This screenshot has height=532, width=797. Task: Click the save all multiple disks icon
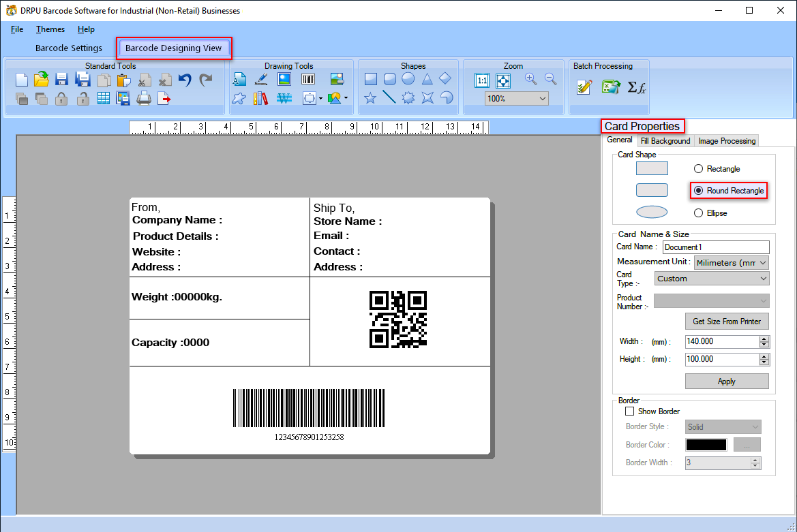point(82,79)
